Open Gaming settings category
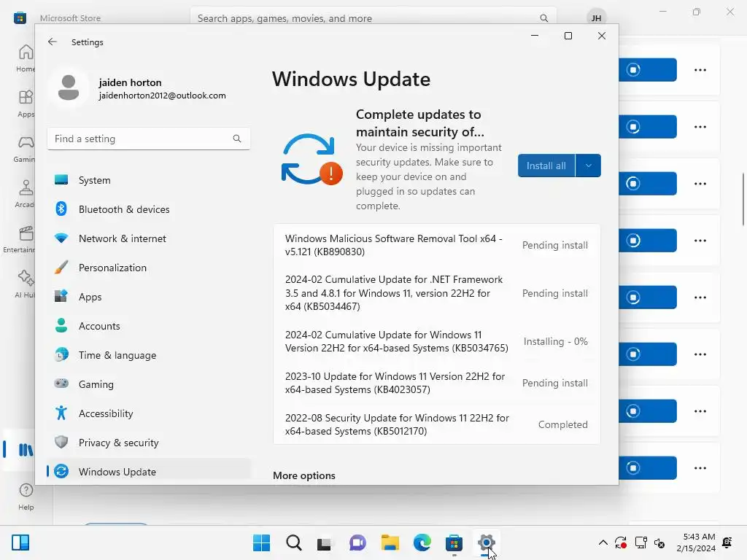747x560 pixels. [149, 384]
